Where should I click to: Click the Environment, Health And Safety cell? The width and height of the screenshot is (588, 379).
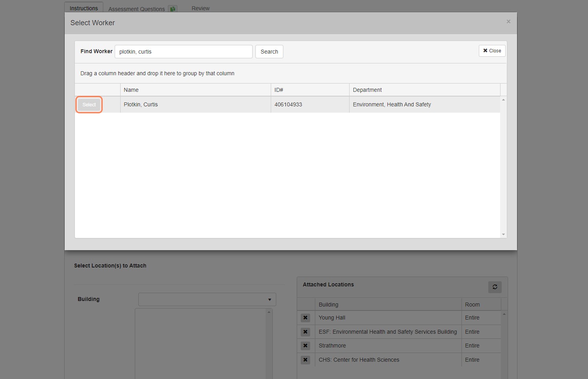pyautogui.click(x=425, y=104)
